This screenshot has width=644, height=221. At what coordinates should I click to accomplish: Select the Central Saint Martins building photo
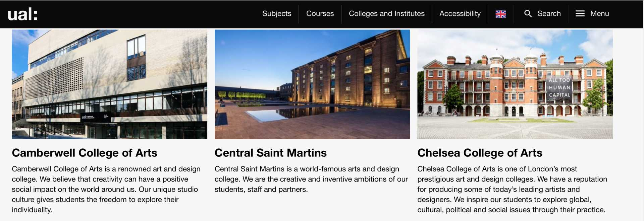coord(312,84)
